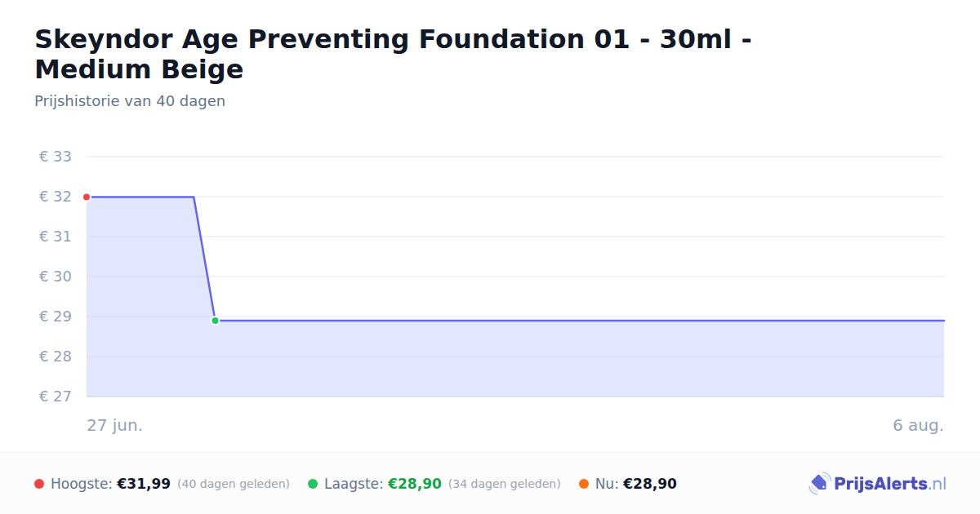
Task: Click the 27 jun. start date label
Action: (115, 425)
